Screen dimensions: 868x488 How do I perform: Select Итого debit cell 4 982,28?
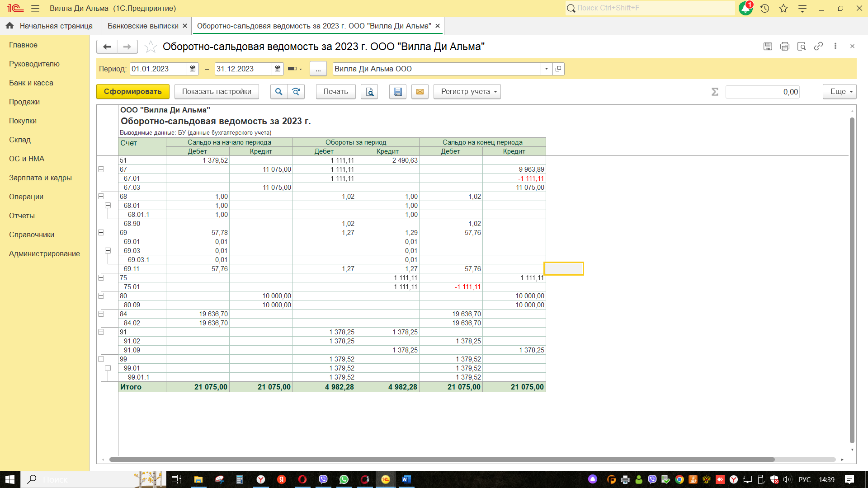[x=325, y=387]
